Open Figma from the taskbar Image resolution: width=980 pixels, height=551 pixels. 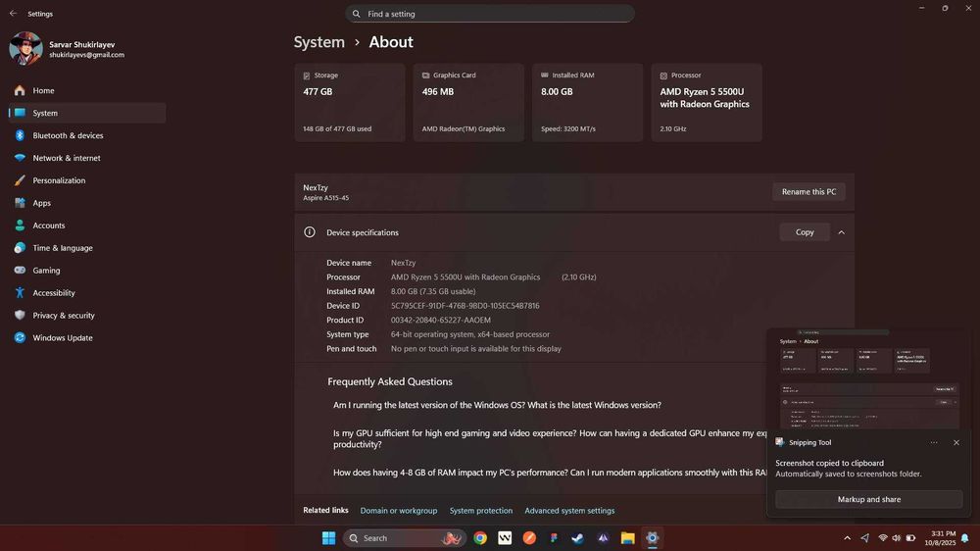(x=554, y=538)
